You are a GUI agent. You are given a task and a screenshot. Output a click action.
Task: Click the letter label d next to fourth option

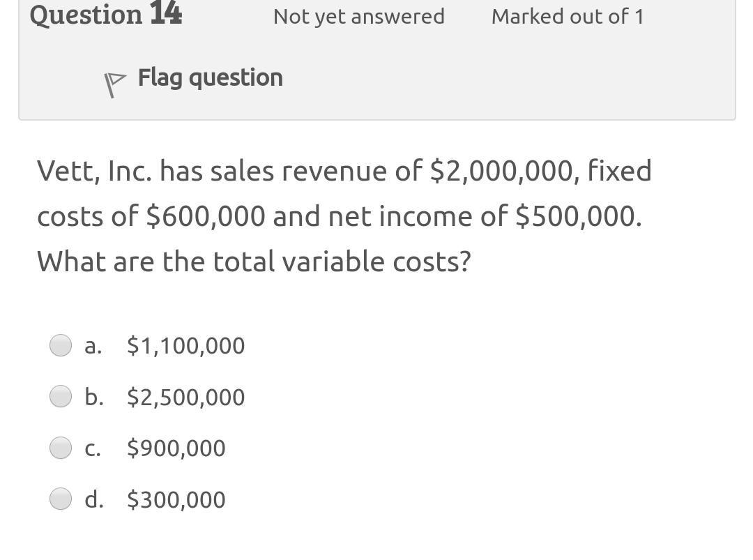tap(93, 499)
